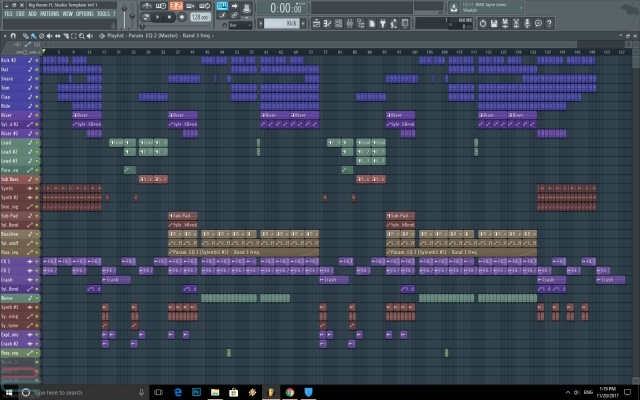The image size is (640, 400).
Task: Toggle the metronome icon
Action: (x=147, y=6)
